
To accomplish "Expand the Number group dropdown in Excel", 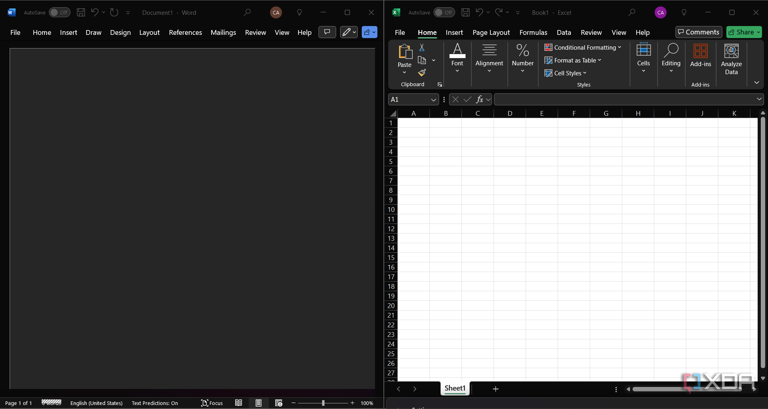I will pyautogui.click(x=523, y=71).
